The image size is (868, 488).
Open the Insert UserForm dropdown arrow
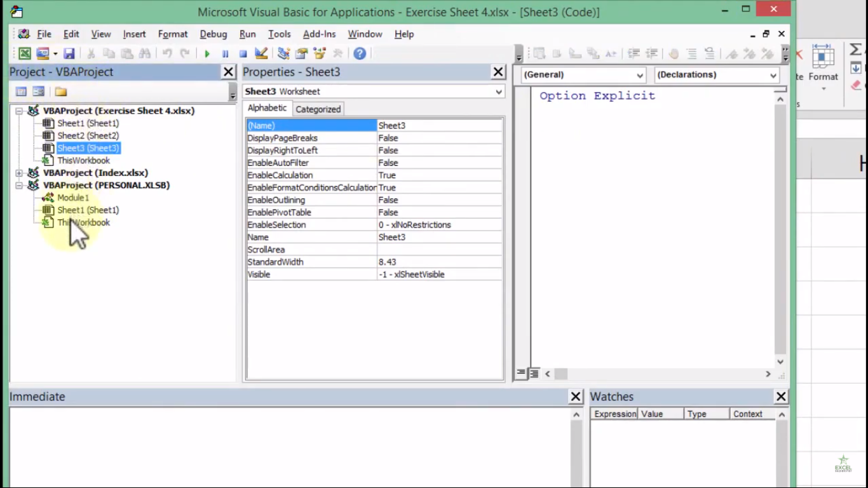coord(55,54)
